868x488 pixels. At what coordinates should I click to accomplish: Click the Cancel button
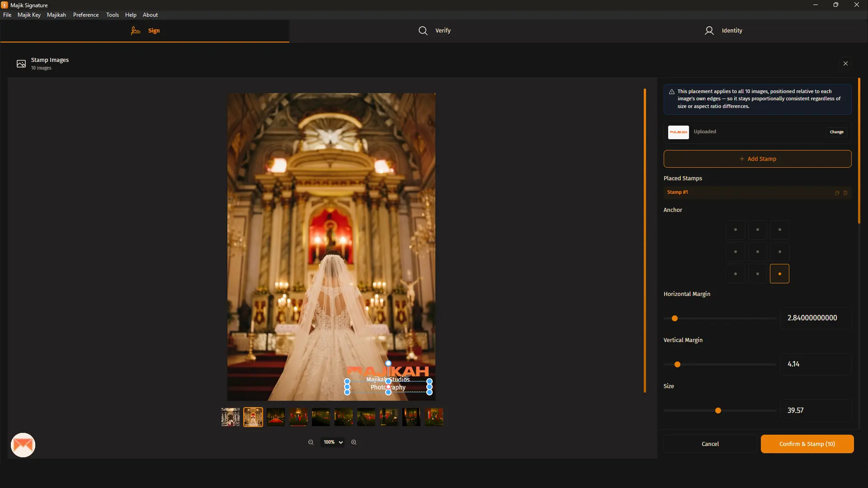(710, 444)
